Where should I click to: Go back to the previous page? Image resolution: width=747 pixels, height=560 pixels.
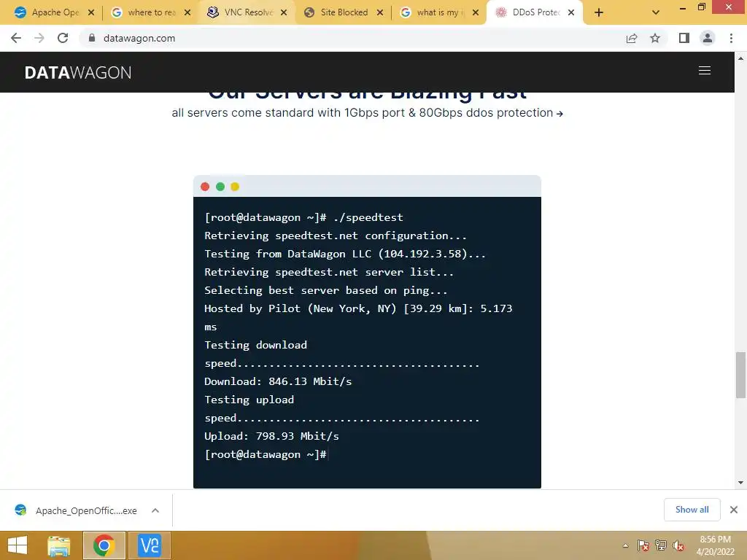tap(16, 38)
